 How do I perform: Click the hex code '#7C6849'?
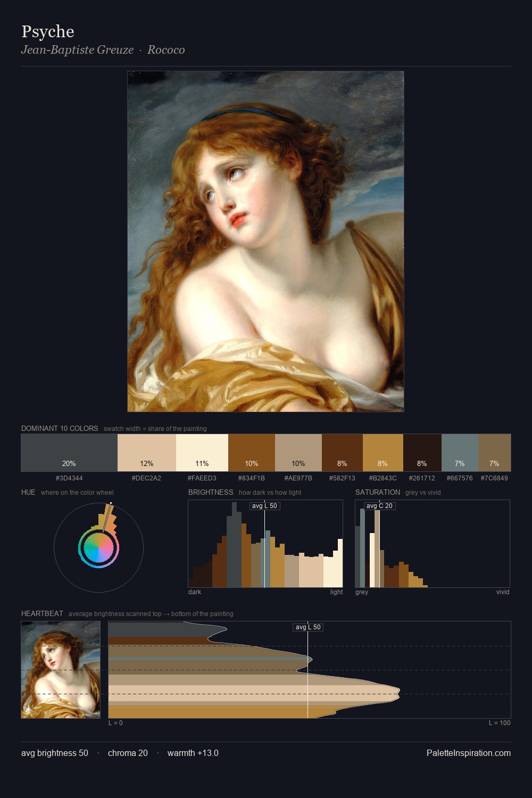click(x=494, y=478)
